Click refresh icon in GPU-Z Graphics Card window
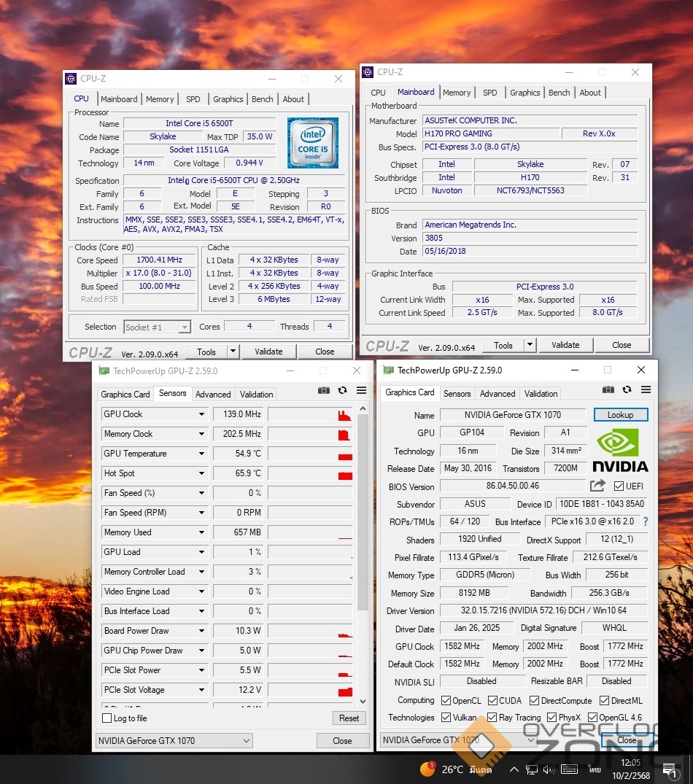Image resolution: width=693 pixels, height=784 pixels. [627, 389]
